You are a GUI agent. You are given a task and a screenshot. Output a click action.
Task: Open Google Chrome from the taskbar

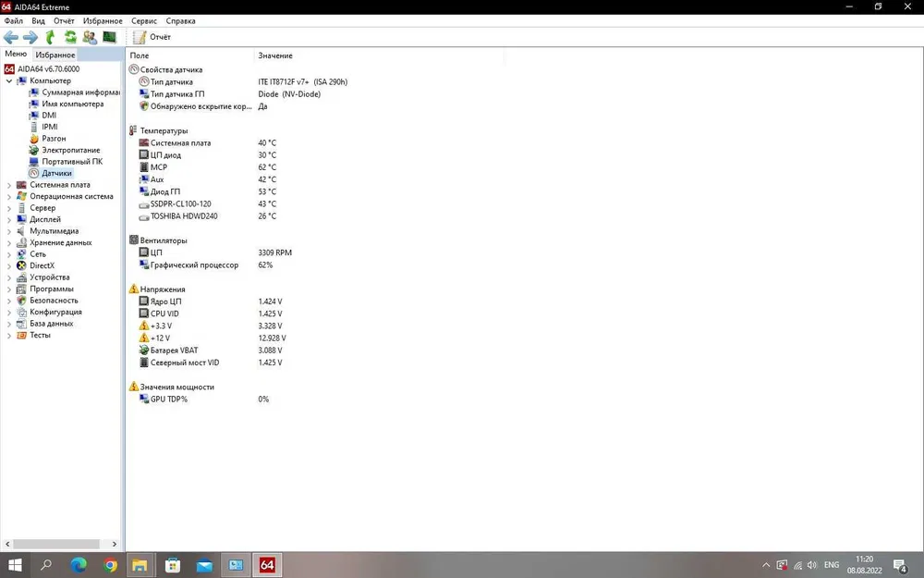pyautogui.click(x=110, y=565)
